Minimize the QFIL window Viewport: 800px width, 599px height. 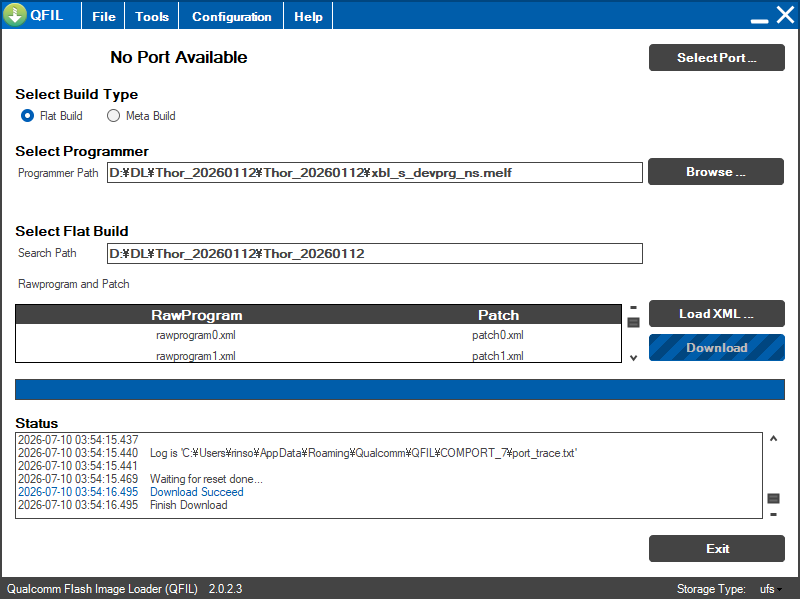point(759,20)
